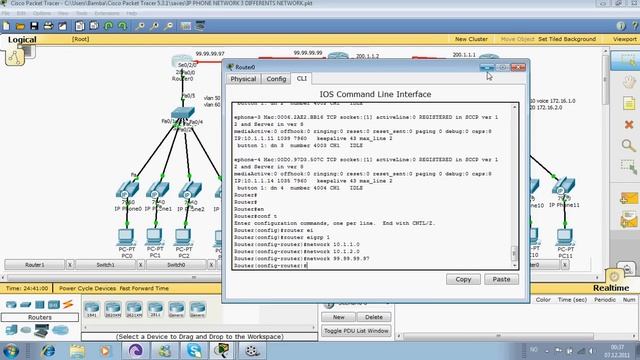Click Paste button in CLI window
640x360 pixels.
[501, 279]
